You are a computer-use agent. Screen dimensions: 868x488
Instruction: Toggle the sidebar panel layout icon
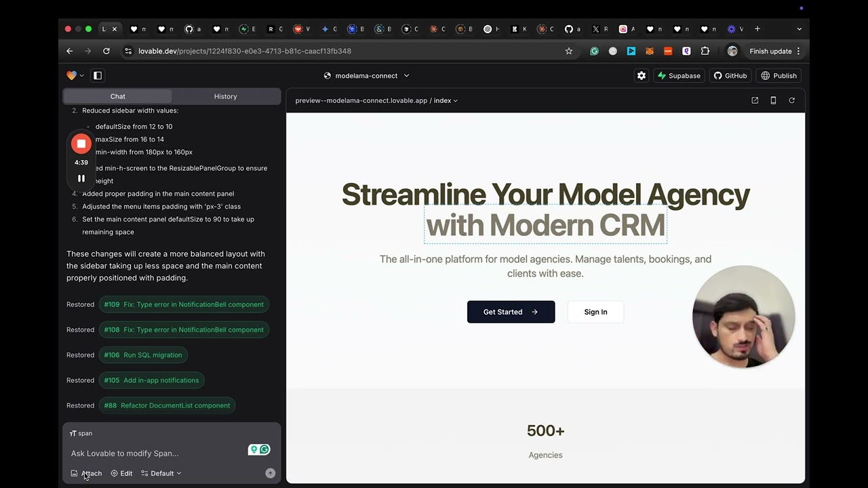coord(98,76)
